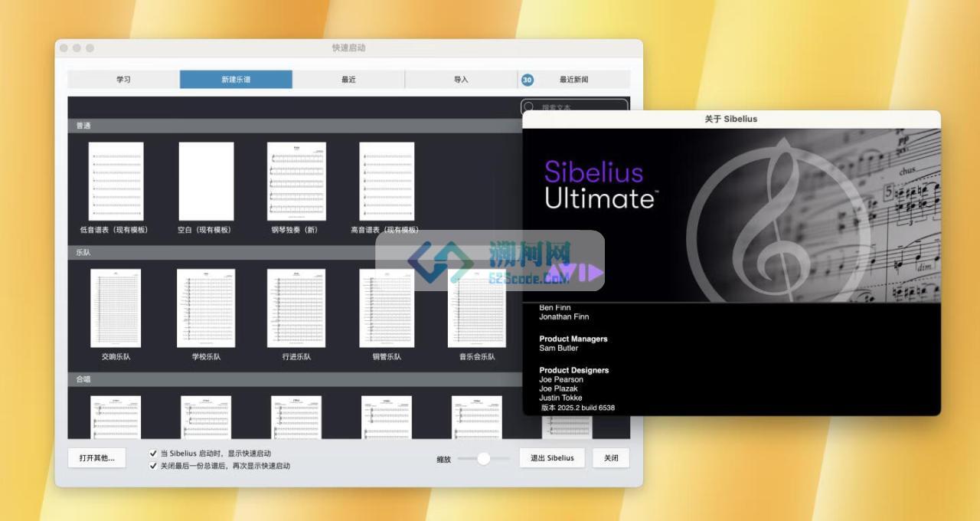Choose the 钢琴独奏（新）template
This screenshot has height=521, width=980.
coord(296,181)
